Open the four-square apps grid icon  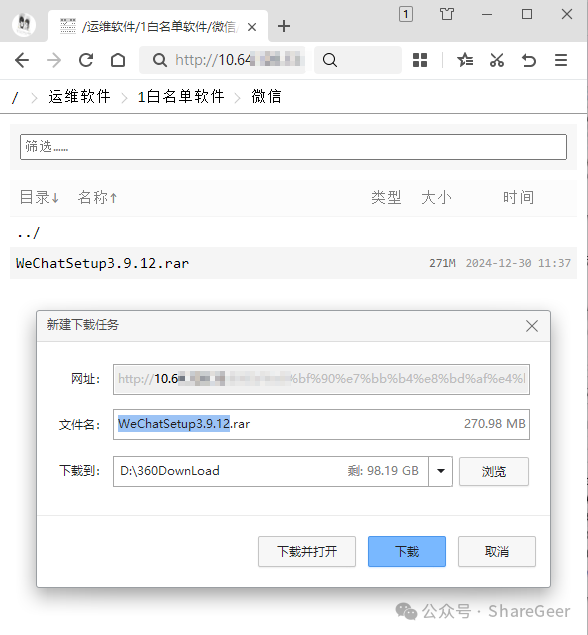coord(420,60)
